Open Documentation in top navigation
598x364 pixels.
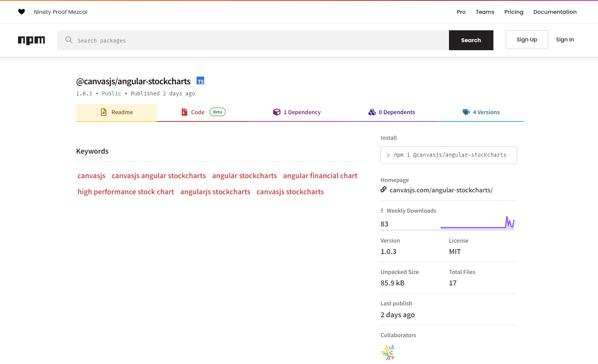[555, 12]
